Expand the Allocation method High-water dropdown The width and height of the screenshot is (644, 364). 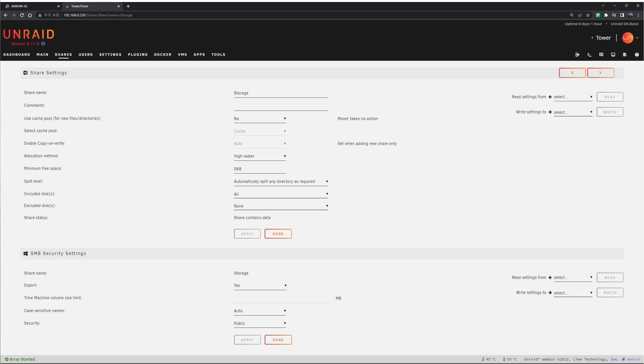pos(260,156)
